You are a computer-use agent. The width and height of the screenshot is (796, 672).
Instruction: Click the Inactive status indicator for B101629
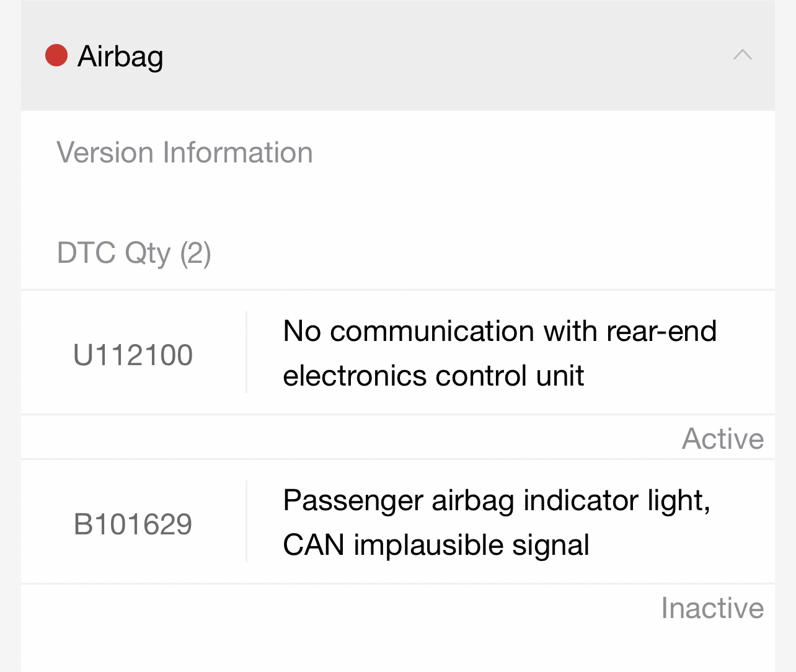tap(712, 608)
